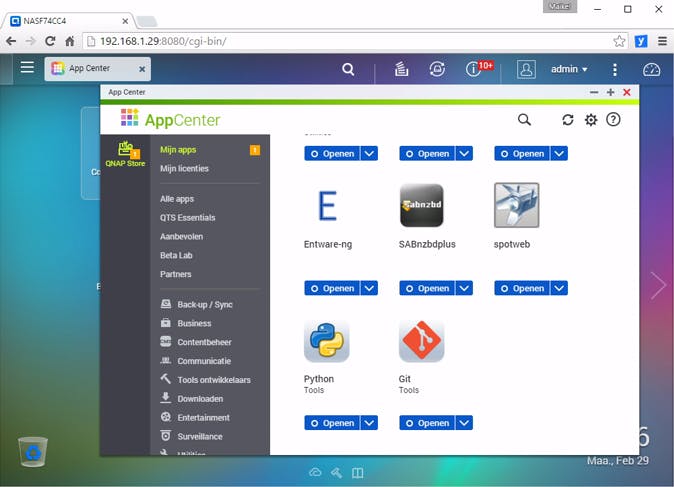Show QTS Essentials category

pos(187,217)
